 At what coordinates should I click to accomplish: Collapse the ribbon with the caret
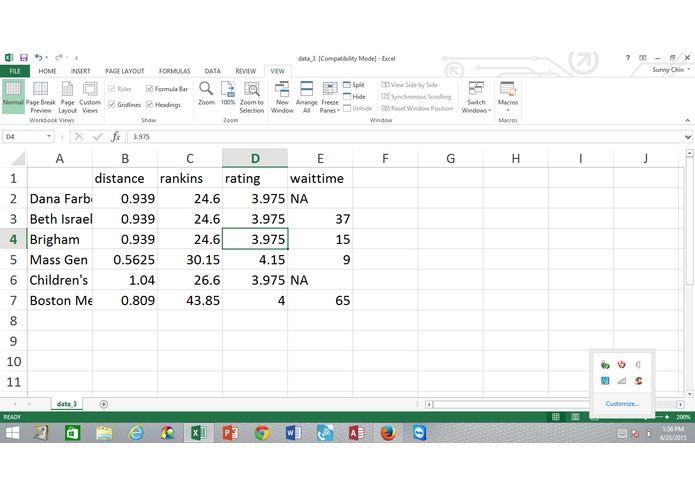point(687,120)
